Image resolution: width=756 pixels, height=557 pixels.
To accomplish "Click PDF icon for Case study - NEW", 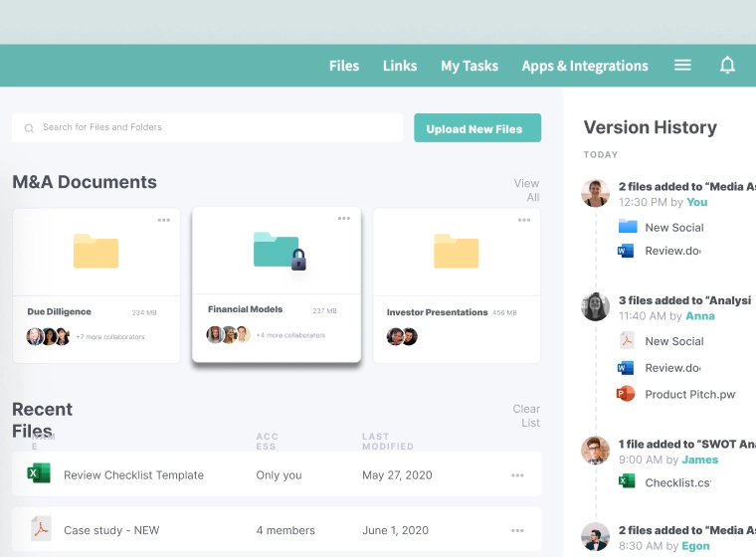I will coord(40,529).
